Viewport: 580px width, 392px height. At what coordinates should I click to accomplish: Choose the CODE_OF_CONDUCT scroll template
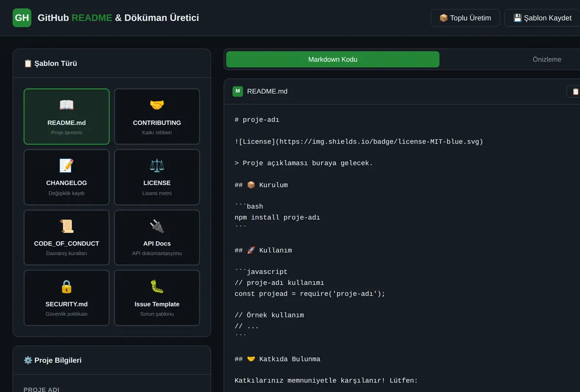[67, 237]
